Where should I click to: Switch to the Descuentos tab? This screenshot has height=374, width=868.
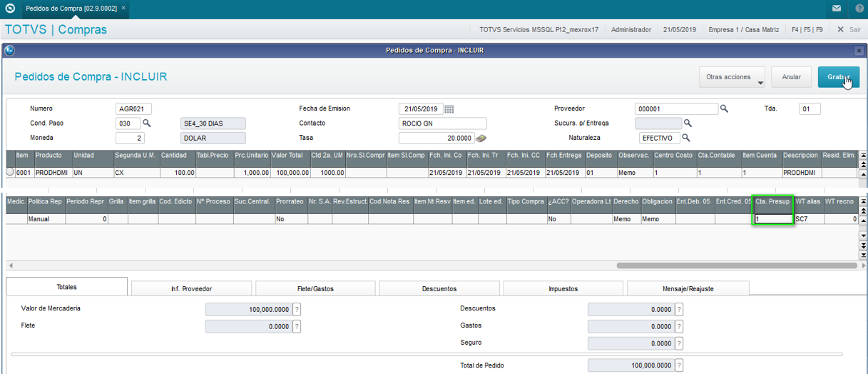pyautogui.click(x=439, y=288)
